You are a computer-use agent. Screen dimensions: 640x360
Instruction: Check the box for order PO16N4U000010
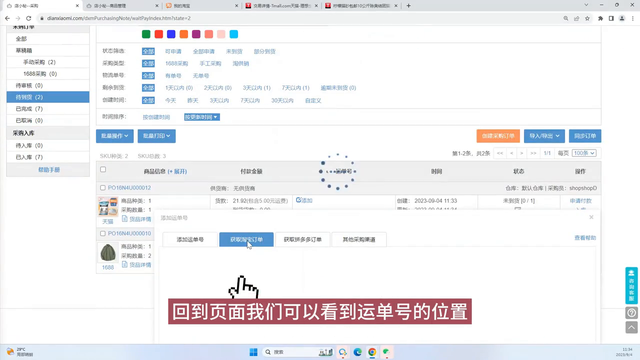point(103,233)
